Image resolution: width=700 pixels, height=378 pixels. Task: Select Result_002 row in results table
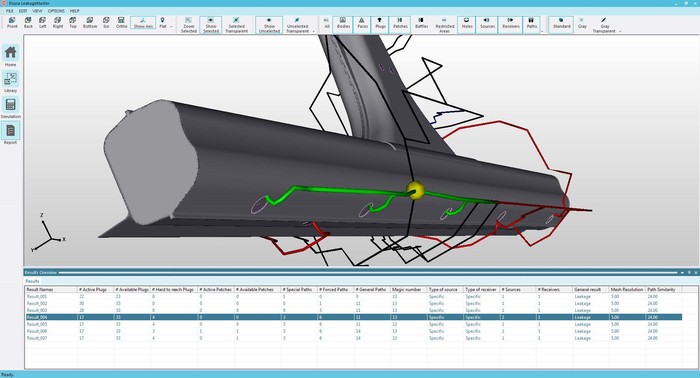[354, 303]
